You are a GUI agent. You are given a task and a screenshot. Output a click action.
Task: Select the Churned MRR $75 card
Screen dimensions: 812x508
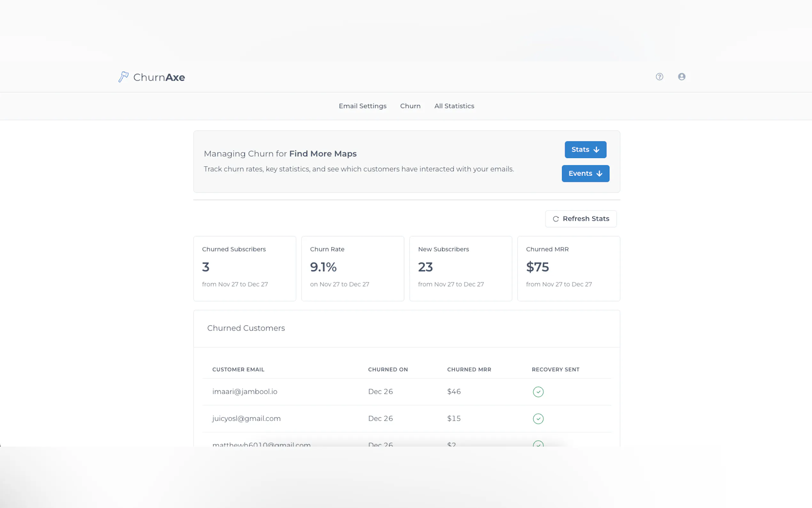(x=568, y=268)
